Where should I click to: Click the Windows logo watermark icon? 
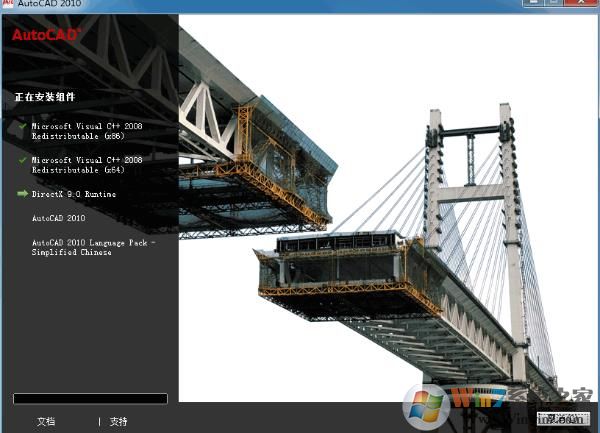(x=425, y=407)
